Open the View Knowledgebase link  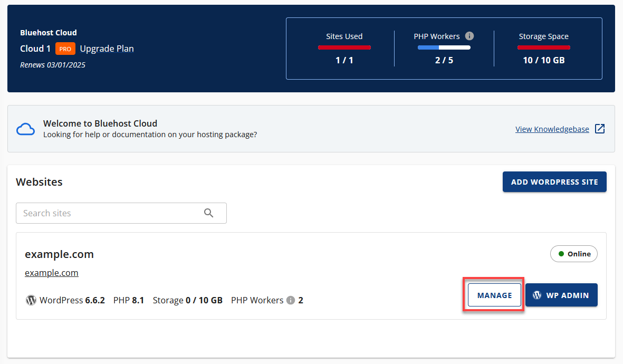[x=552, y=129]
